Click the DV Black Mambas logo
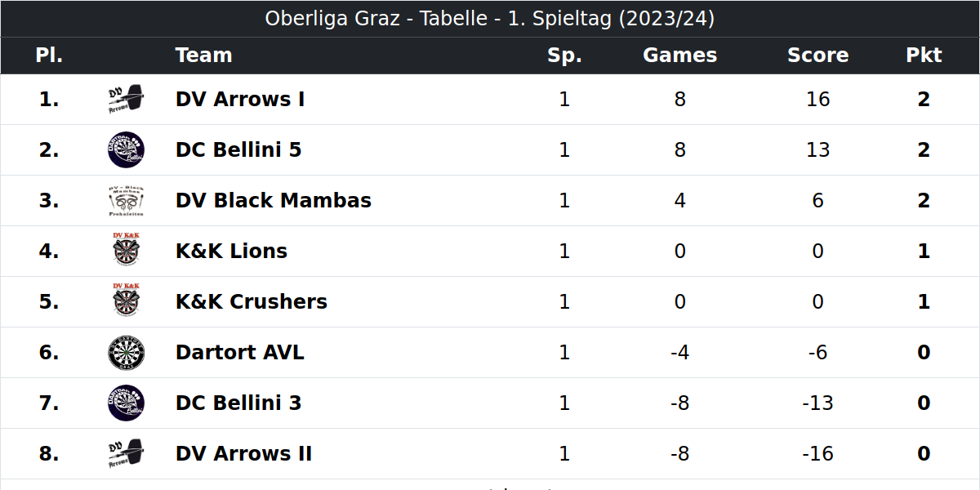980x490 pixels. click(x=127, y=201)
